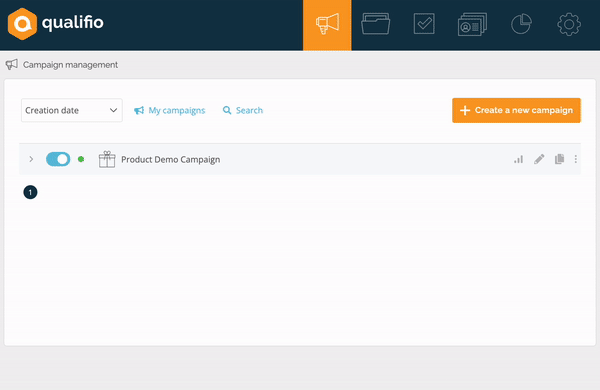Open the gear settings icon
Viewport: 600px width, 390px height.
pyautogui.click(x=569, y=24)
